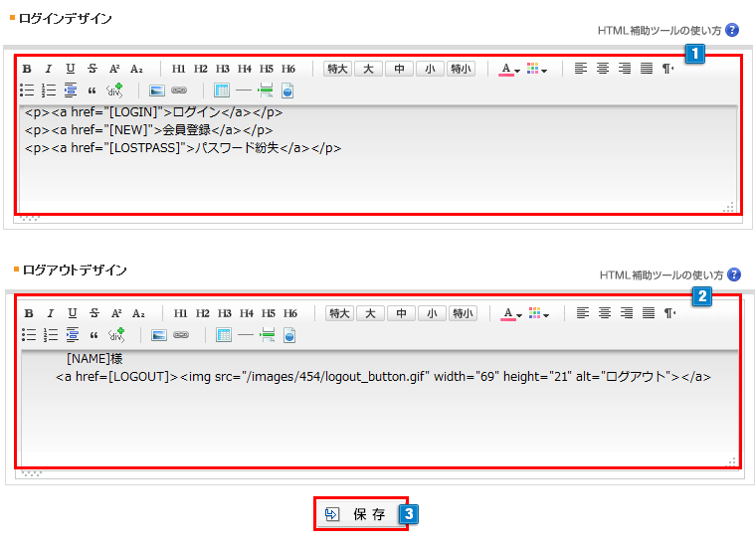
Task: Insert link icon in logout design toolbar
Action: point(180,335)
